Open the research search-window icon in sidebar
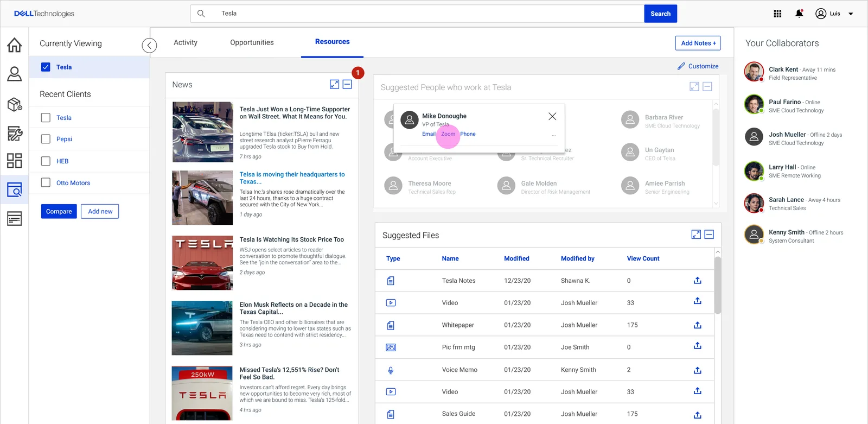Screen dimensions: 868x424 [15, 189]
